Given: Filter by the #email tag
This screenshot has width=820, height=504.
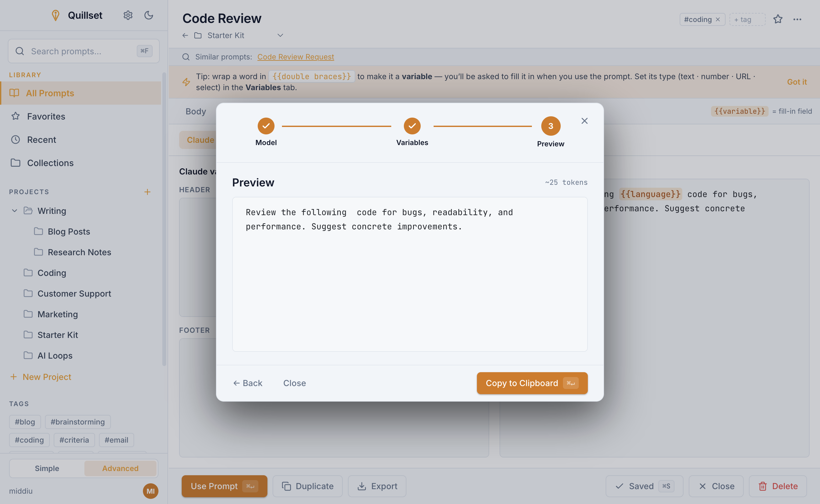Looking at the screenshot, I should 116,440.
